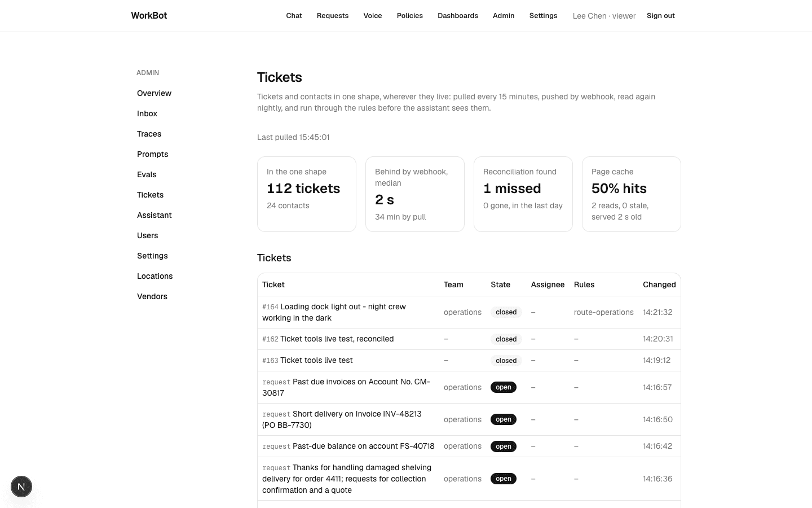This screenshot has width=812, height=508.
Task: Select Overview in the admin sidebar
Action: tap(154, 93)
